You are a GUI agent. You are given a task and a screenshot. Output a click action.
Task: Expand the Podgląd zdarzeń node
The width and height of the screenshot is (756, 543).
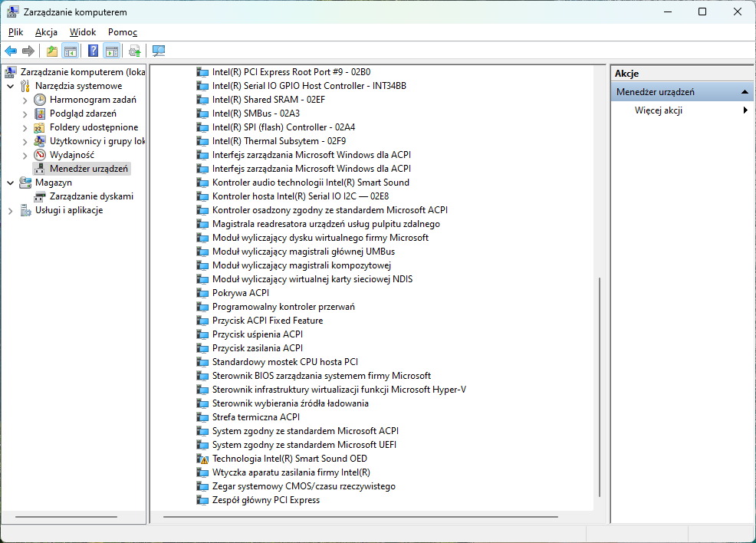pyautogui.click(x=25, y=114)
